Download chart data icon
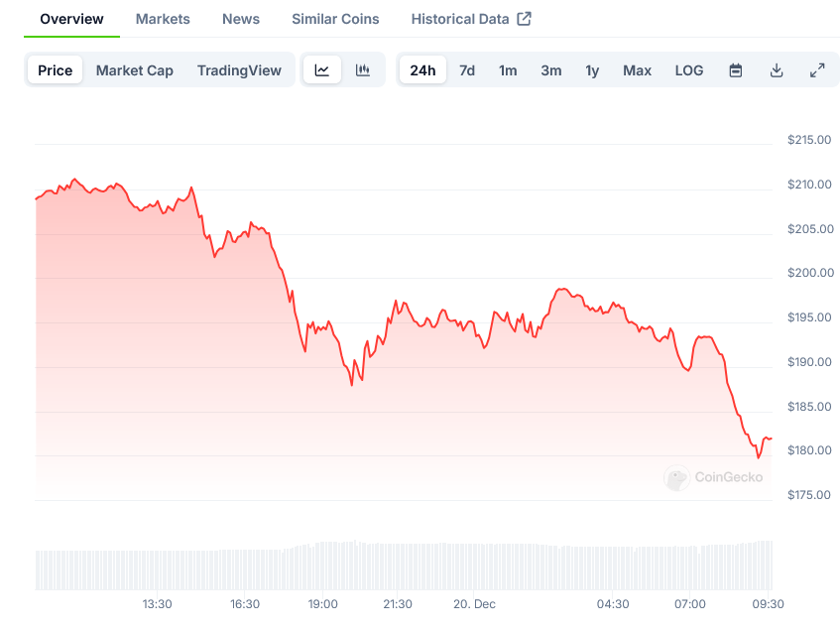840x630 pixels. coord(777,70)
